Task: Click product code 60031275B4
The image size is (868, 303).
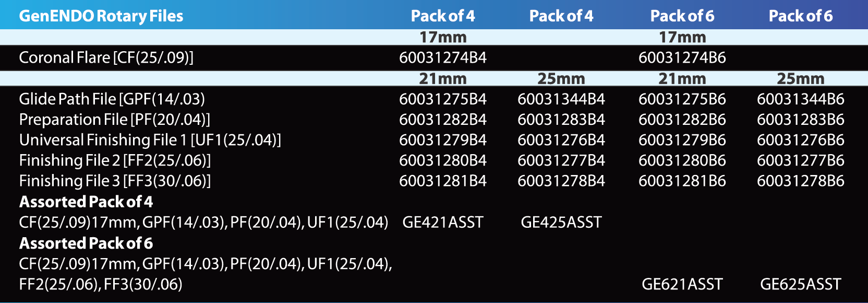Action: click(x=442, y=99)
